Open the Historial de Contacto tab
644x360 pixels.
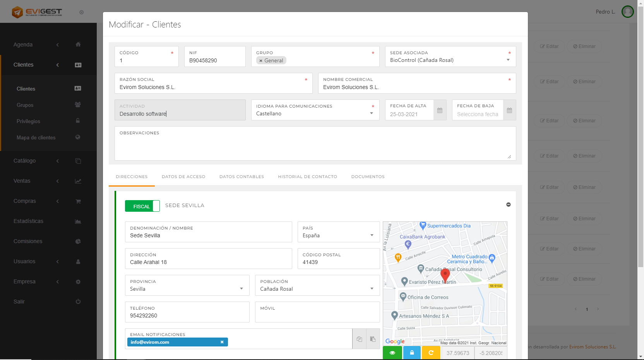[x=307, y=177]
